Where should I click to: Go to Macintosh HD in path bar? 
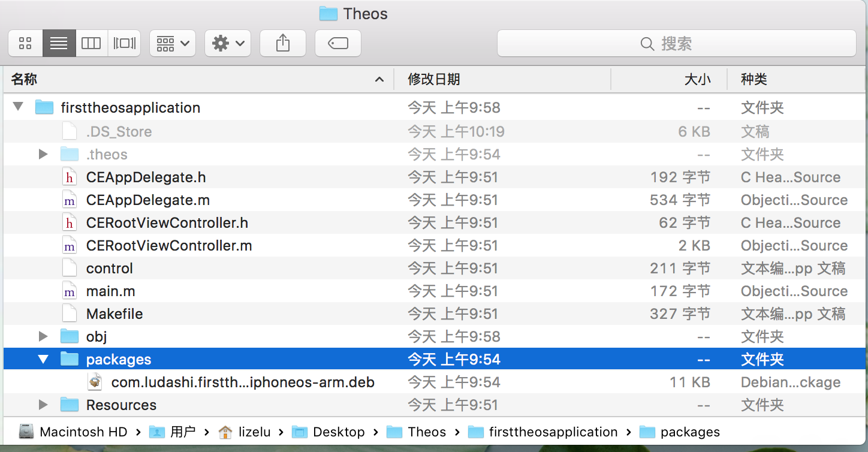coord(73,432)
